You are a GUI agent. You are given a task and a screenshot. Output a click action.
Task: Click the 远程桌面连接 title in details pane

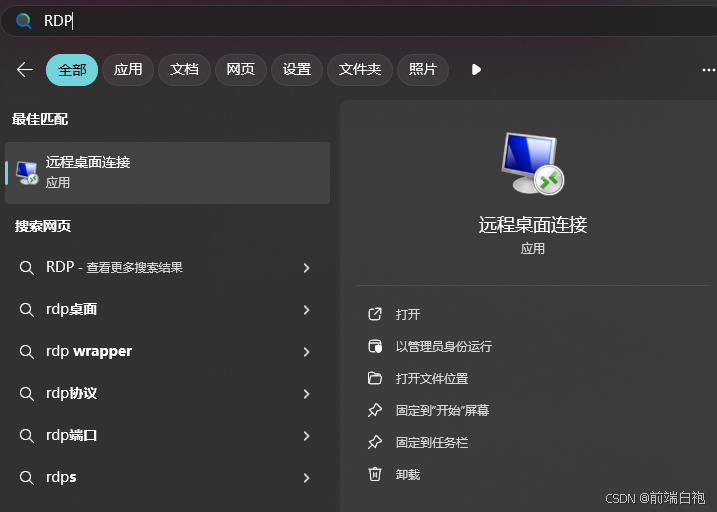pyautogui.click(x=533, y=225)
